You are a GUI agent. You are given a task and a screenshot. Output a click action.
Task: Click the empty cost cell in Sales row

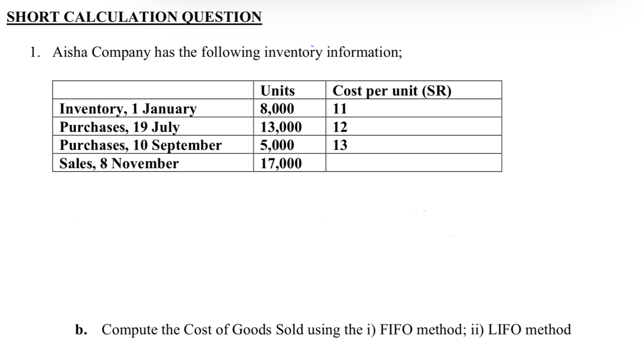coord(413,163)
